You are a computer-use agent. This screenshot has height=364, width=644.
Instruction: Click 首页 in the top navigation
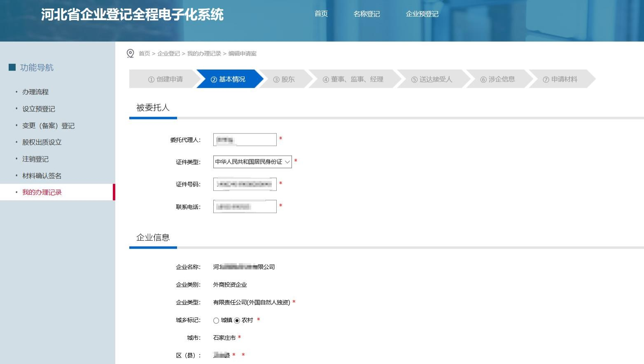pyautogui.click(x=321, y=14)
